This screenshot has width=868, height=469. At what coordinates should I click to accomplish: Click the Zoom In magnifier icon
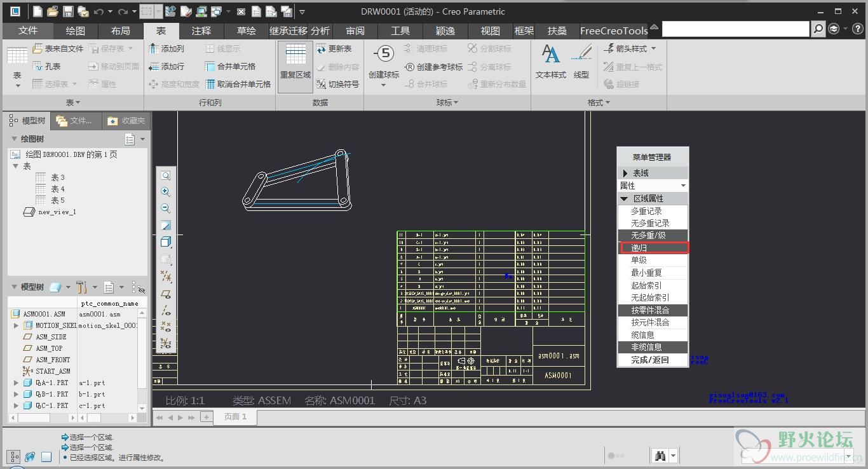tap(165, 192)
